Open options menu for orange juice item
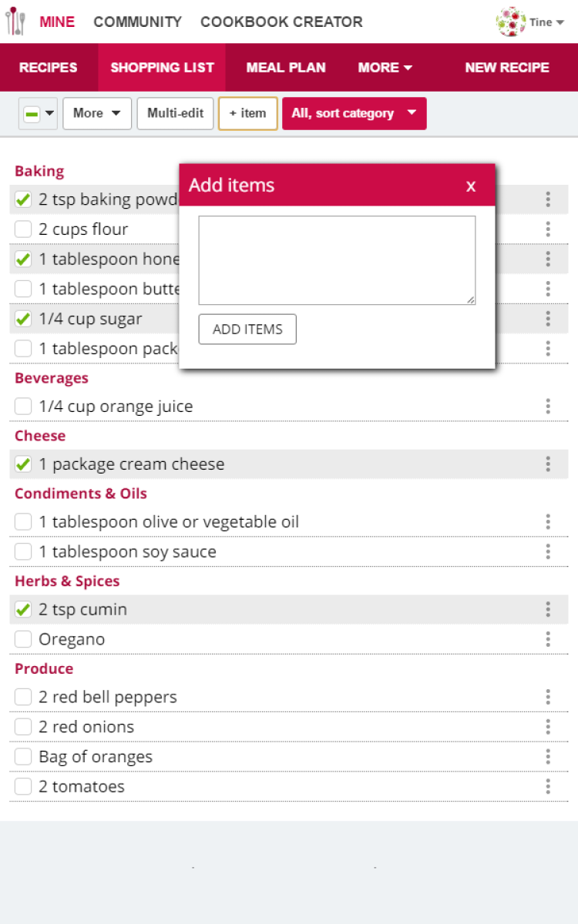This screenshot has width=578, height=924. (548, 407)
